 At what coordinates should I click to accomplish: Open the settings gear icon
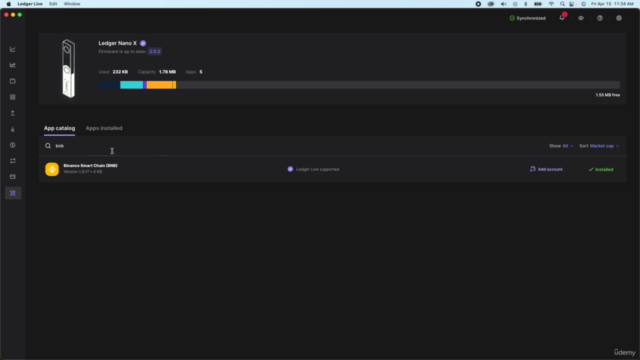(x=619, y=18)
